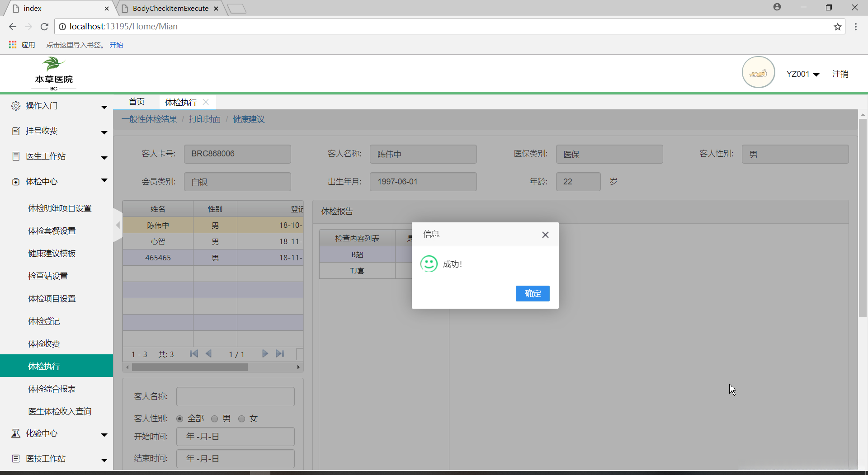Switch to the BodyCheckItemExecute browser tab
The height and width of the screenshot is (475, 868).
coord(170,9)
